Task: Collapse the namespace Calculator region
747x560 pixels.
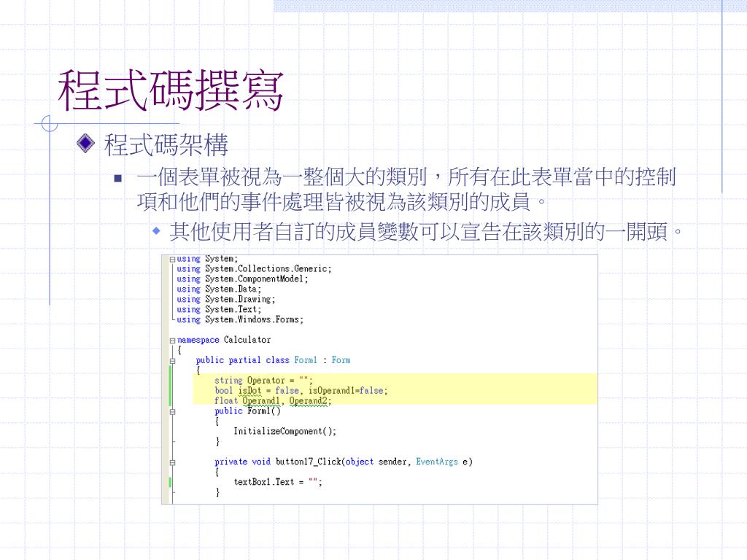Action: pyautogui.click(x=172, y=341)
